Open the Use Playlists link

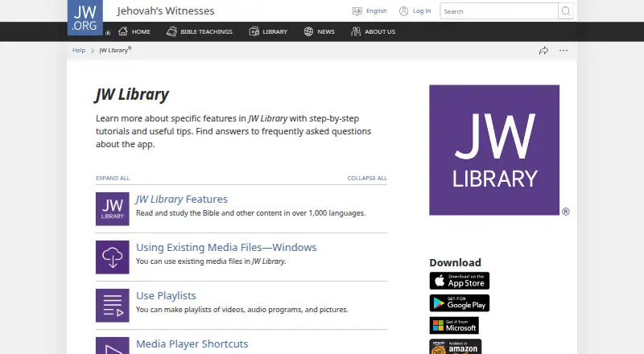pos(166,296)
